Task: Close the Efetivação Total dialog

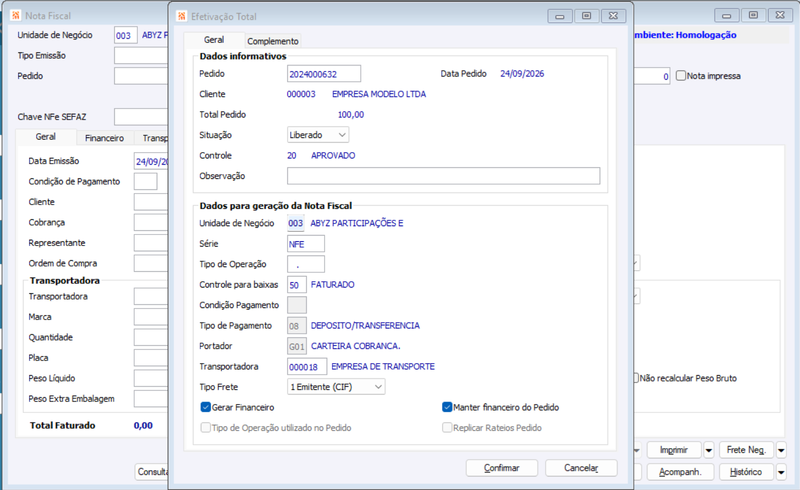Action: (613, 16)
